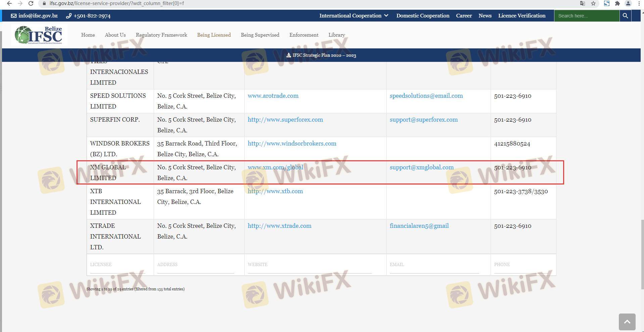Viewport: 644px width, 332px height.
Task: Expand the International Cooperation dropdown
Action: pos(354,16)
